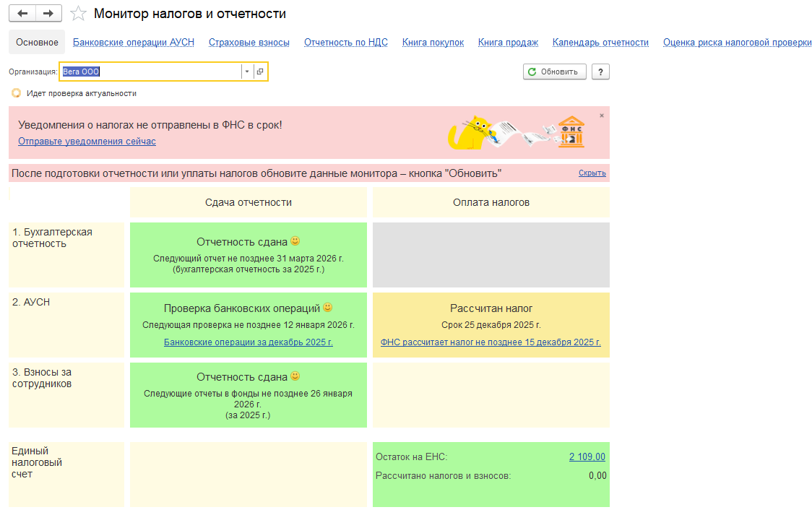Open ЕНС balance details via 2 109,00 link
The image size is (812, 515).
pyautogui.click(x=589, y=456)
